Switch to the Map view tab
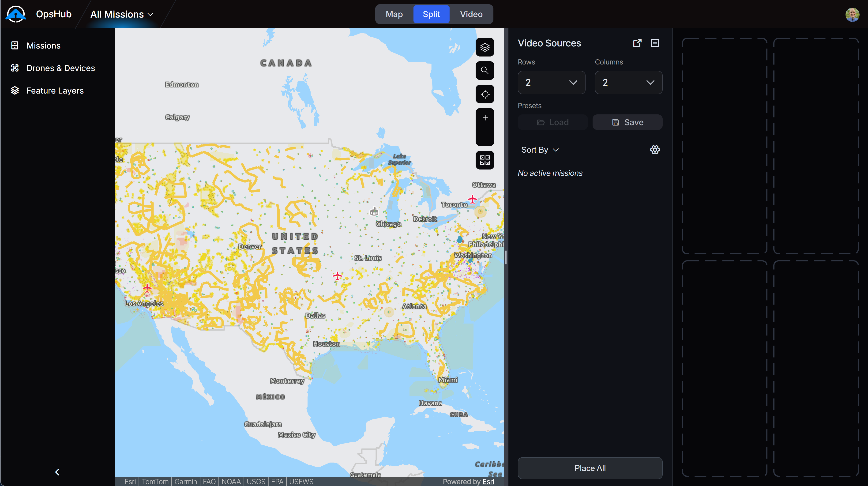The image size is (868, 486). 394,14
